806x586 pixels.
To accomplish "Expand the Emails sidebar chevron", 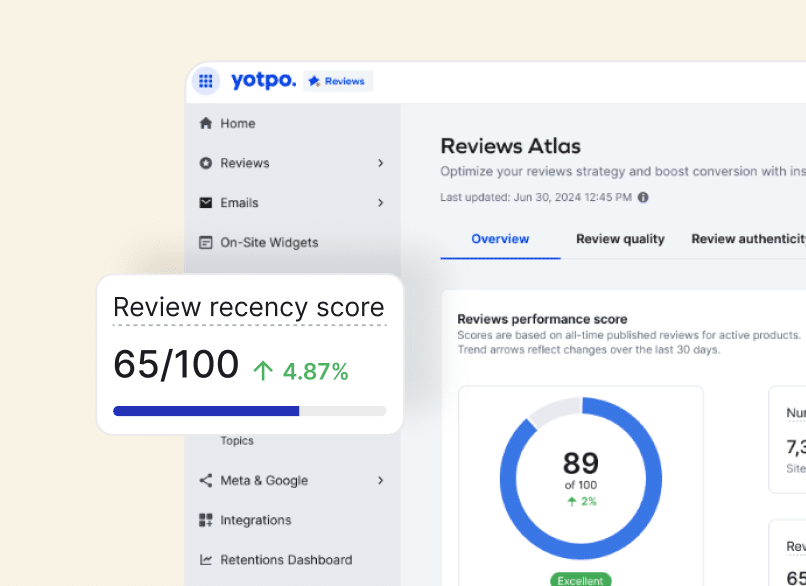I will point(381,203).
